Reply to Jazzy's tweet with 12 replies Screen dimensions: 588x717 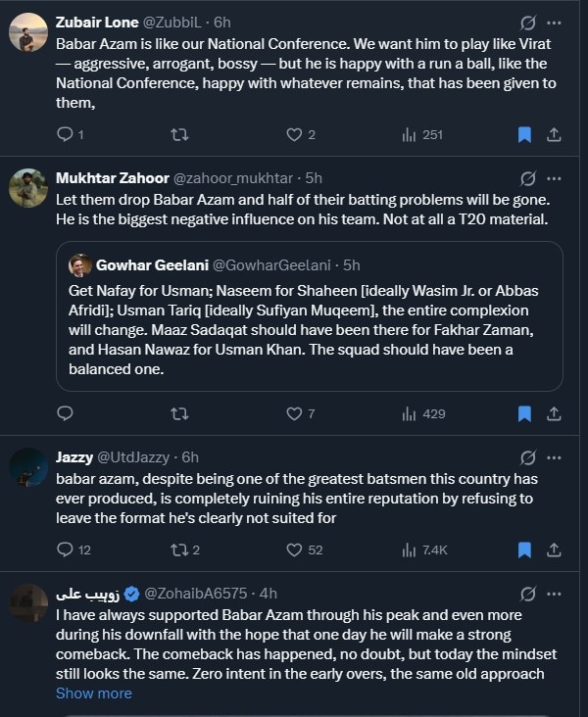pos(66,550)
